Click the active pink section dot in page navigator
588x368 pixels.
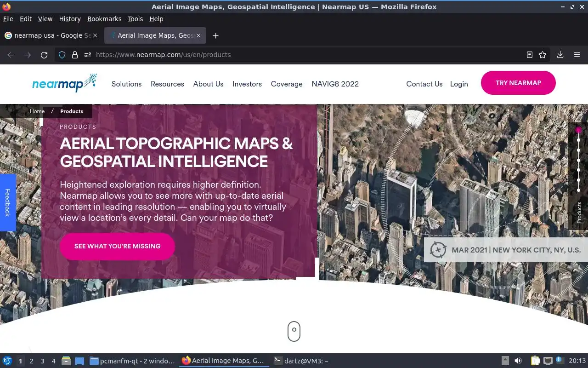coord(578,130)
